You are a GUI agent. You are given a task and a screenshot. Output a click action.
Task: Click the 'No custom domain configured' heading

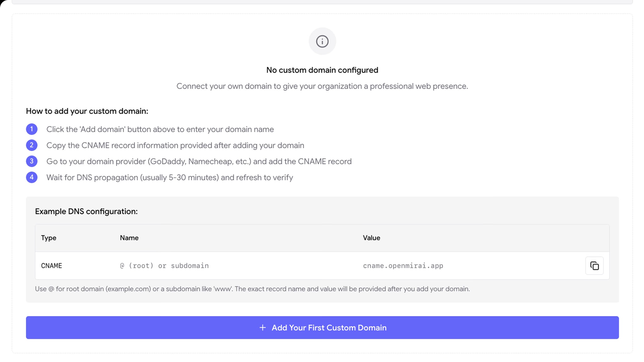coord(322,70)
